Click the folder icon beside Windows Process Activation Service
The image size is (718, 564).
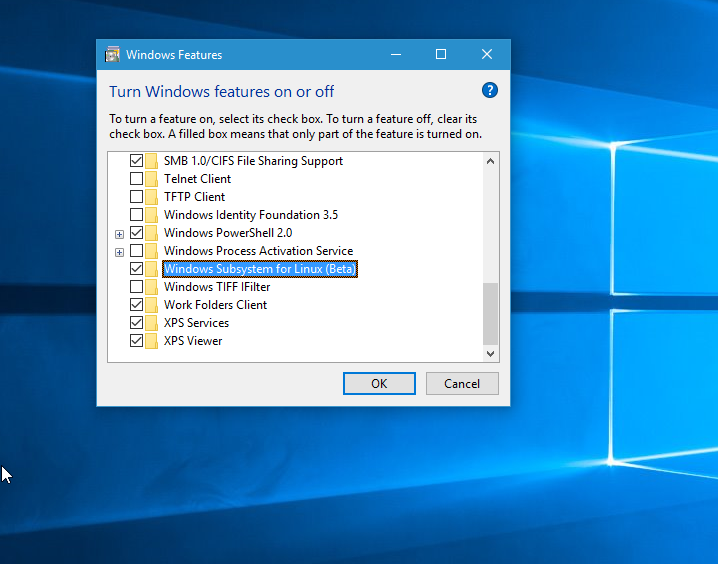click(x=152, y=251)
